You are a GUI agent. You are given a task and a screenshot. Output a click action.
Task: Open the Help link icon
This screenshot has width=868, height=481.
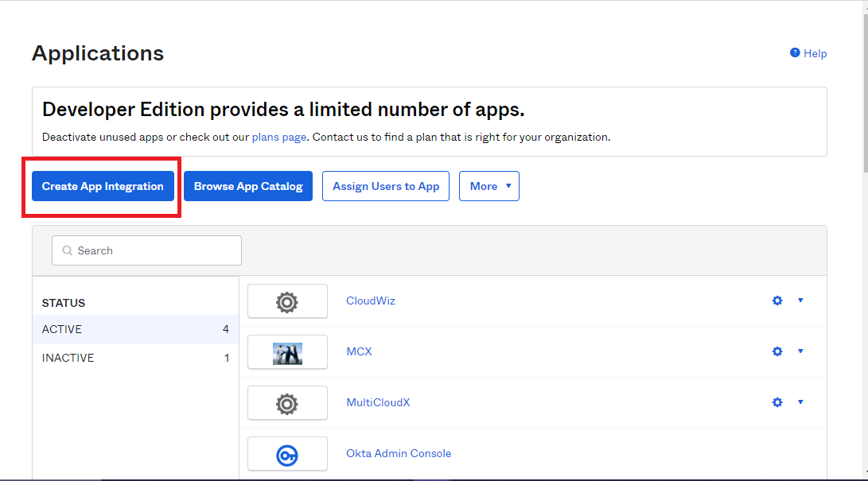[x=794, y=52]
